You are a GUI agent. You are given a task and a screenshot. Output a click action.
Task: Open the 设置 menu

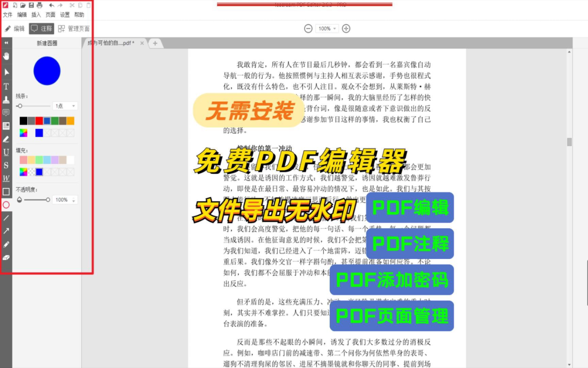pos(65,15)
